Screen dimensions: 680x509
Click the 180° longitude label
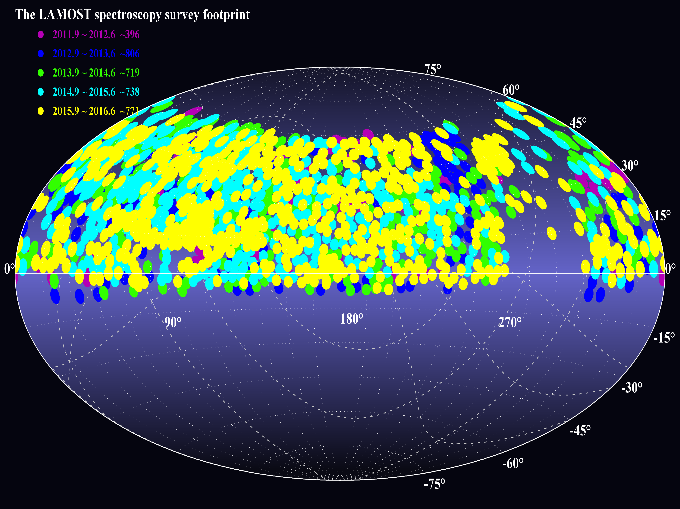pyautogui.click(x=352, y=320)
